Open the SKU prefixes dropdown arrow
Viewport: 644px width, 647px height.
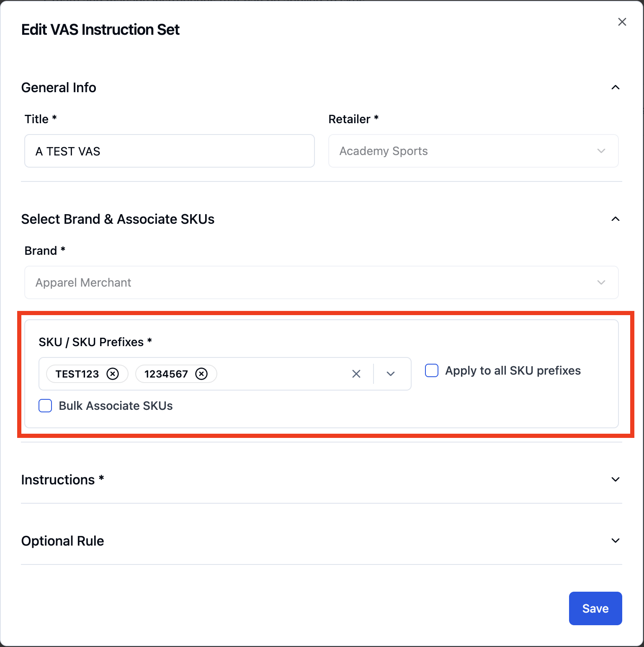click(391, 374)
